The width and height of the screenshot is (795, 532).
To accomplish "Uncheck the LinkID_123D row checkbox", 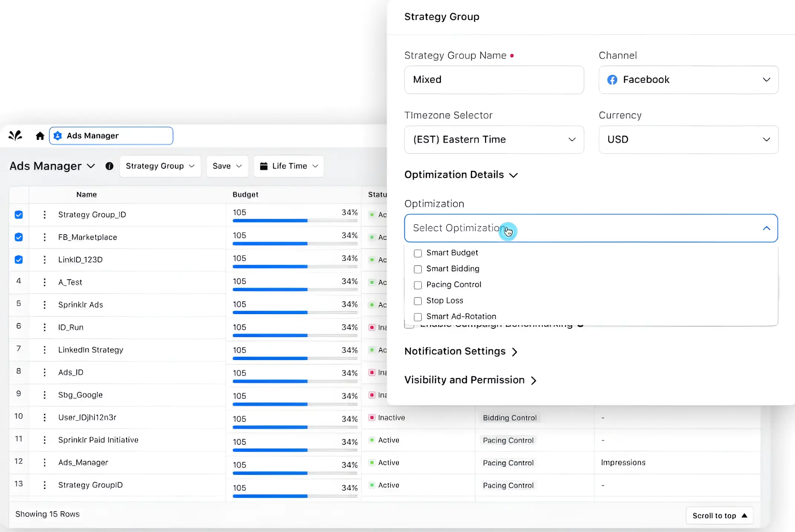I will 19,260.
